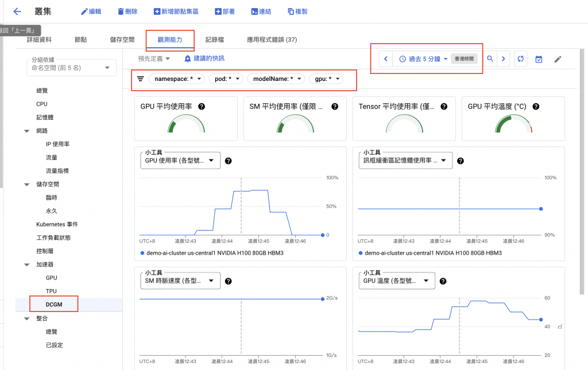The height and width of the screenshot is (370, 588).
Task: Collapse the 整合 section
Action: coord(26,318)
